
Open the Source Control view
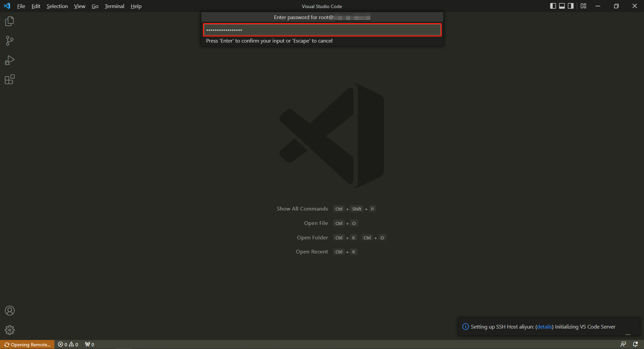click(9, 41)
